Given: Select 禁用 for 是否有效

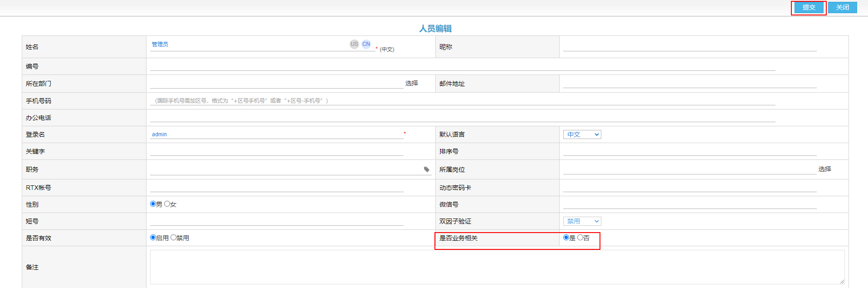Looking at the screenshot, I should point(173,238).
